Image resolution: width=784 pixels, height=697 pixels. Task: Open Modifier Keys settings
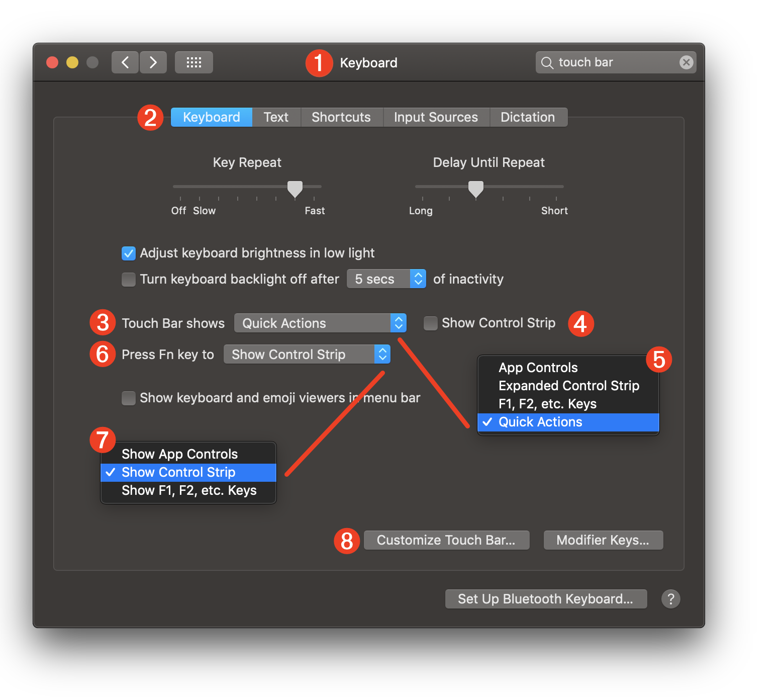(x=603, y=540)
